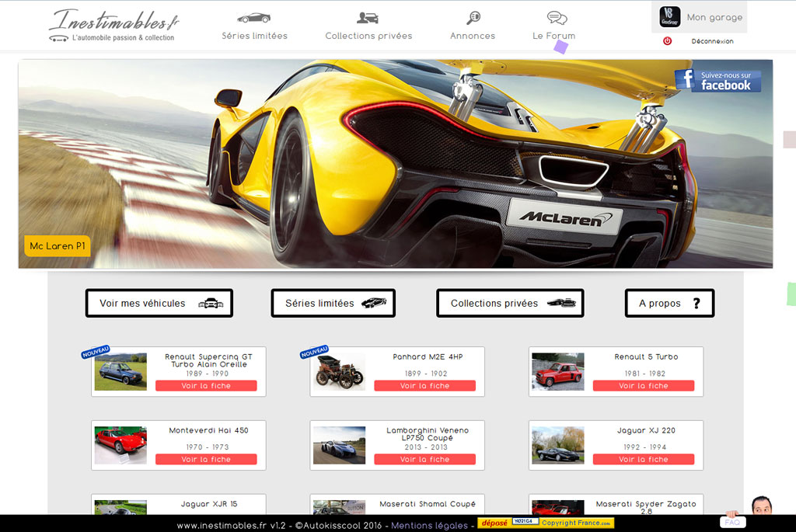This screenshot has height=532, width=796.
Task: Click the car icon above Séries limitées
Action: pyautogui.click(x=254, y=19)
